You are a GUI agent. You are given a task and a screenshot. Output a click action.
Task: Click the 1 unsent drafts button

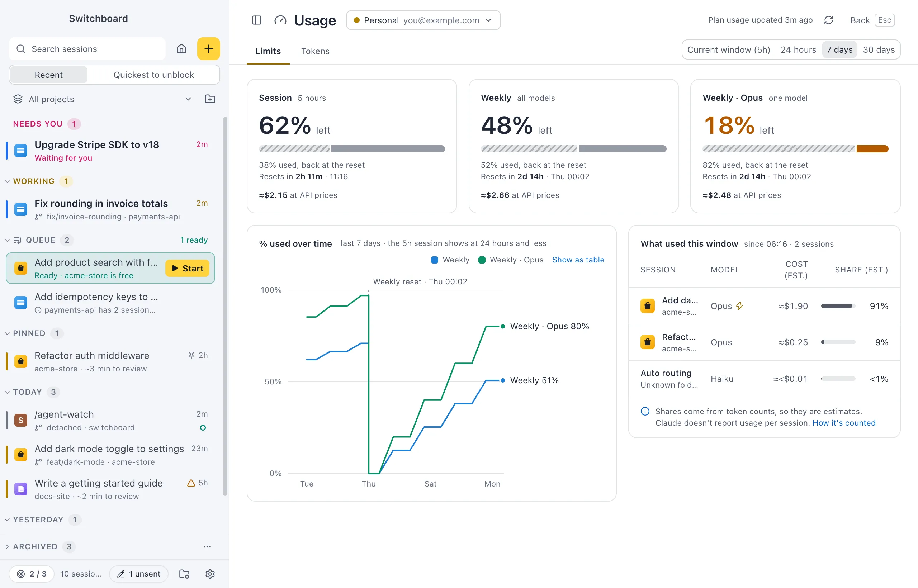click(139, 574)
